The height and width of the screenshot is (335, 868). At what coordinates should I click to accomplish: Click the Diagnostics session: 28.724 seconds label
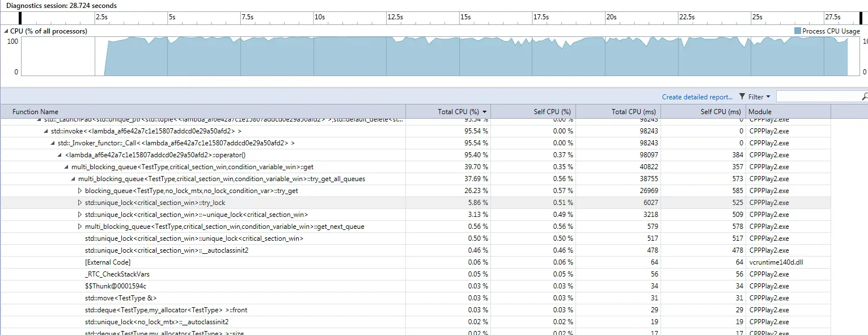click(x=62, y=5)
